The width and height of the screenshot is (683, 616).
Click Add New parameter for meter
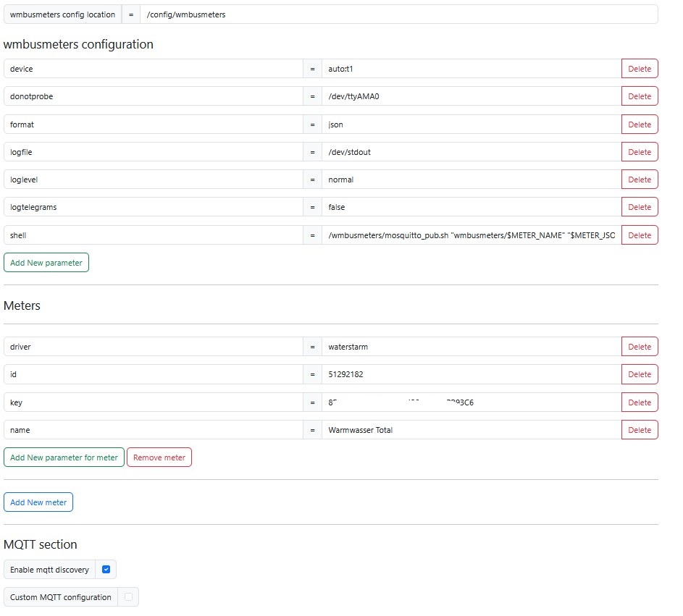click(x=64, y=457)
